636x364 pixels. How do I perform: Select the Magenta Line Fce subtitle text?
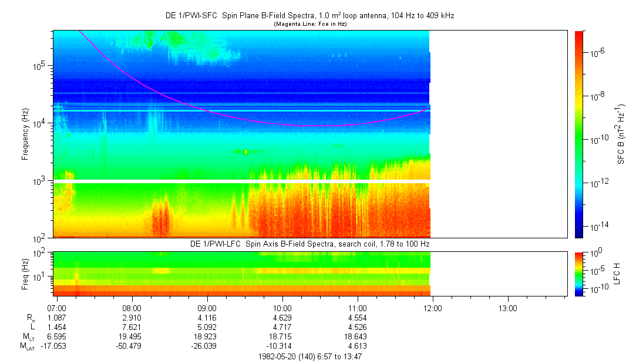309,24
